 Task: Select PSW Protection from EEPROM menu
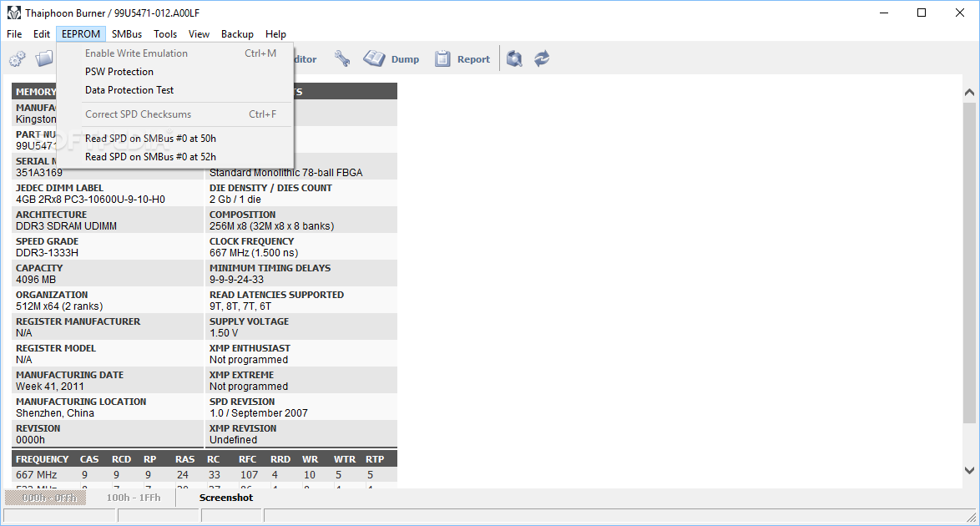point(175,71)
